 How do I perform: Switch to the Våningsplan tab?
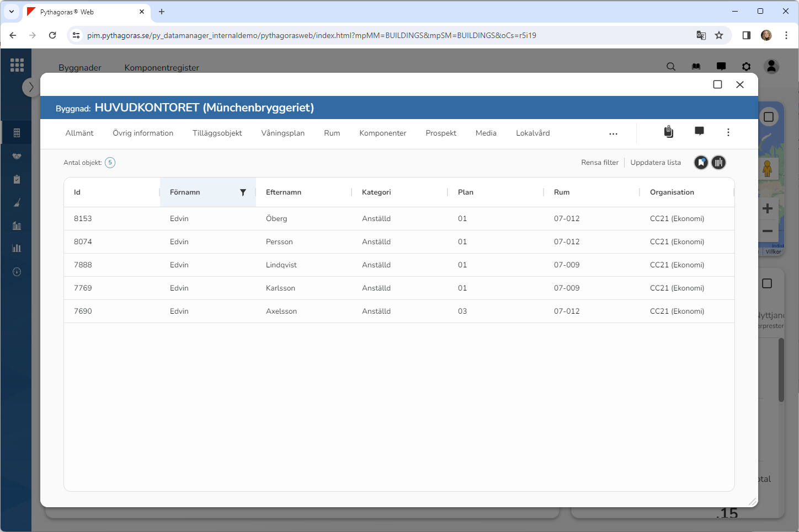click(x=283, y=133)
